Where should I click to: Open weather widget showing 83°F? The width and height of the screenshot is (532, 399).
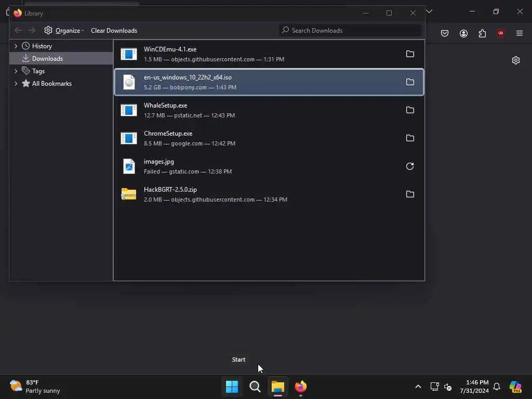tap(35, 387)
